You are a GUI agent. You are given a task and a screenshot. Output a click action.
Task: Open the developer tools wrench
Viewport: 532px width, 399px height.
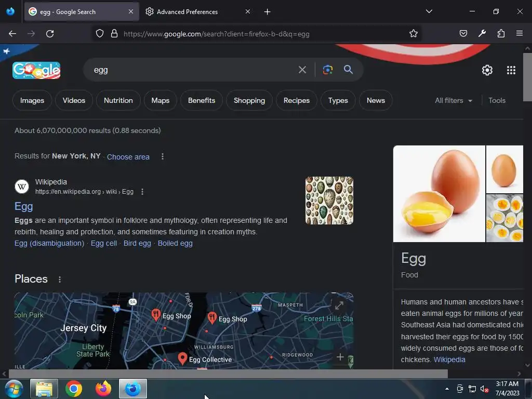[x=482, y=34]
